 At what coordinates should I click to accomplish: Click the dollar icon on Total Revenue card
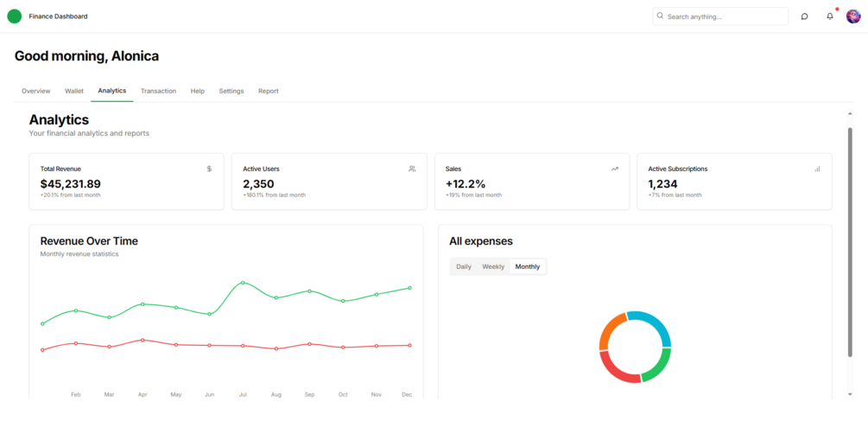pyautogui.click(x=209, y=169)
